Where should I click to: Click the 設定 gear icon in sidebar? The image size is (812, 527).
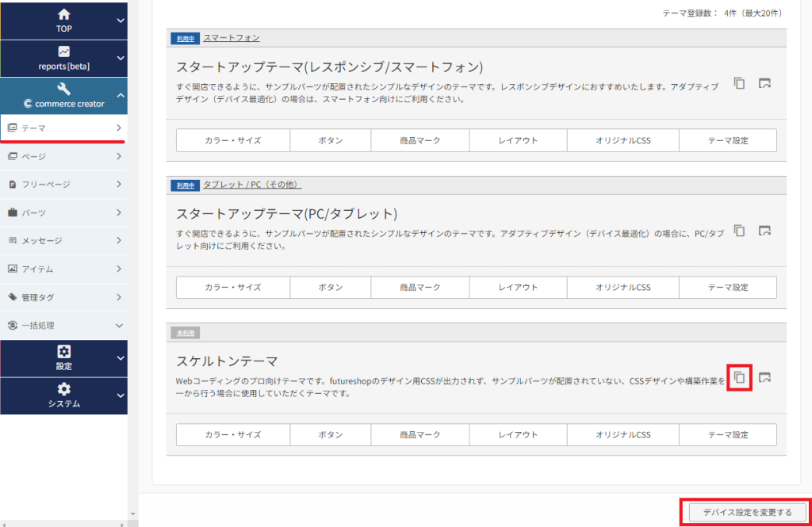pyautogui.click(x=63, y=352)
